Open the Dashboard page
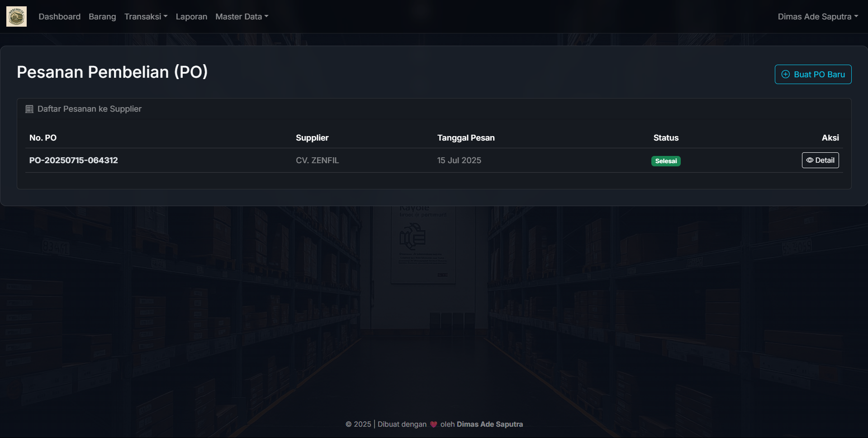The image size is (868, 438). [59, 17]
